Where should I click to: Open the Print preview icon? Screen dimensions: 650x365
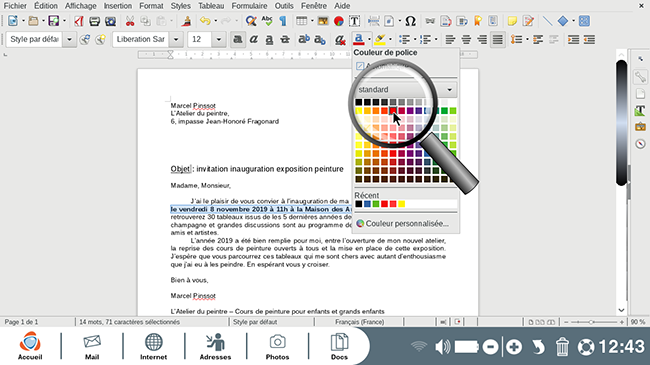point(110,21)
